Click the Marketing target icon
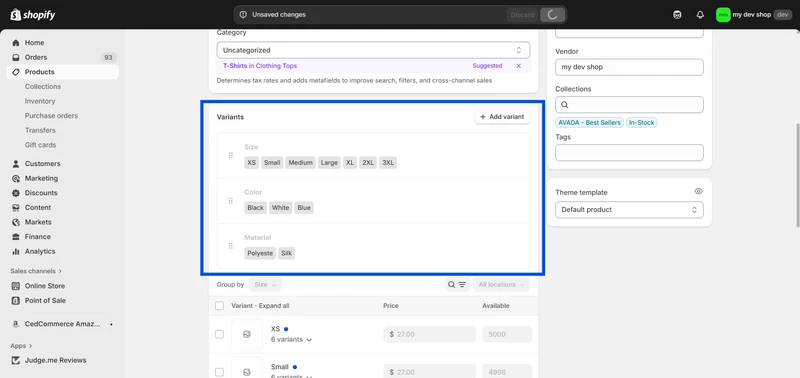Screen dimensions: 800x378 tap(16, 179)
